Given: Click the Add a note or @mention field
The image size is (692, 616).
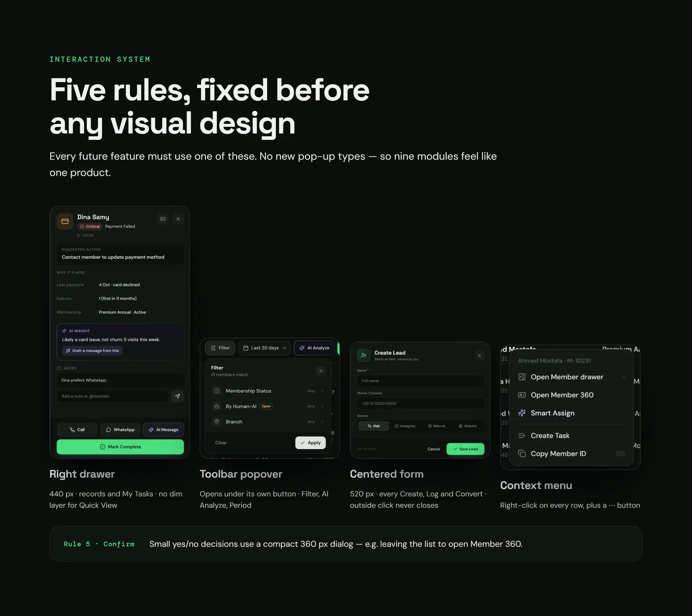Looking at the screenshot, I should pyautogui.click(x=112, y=396).
